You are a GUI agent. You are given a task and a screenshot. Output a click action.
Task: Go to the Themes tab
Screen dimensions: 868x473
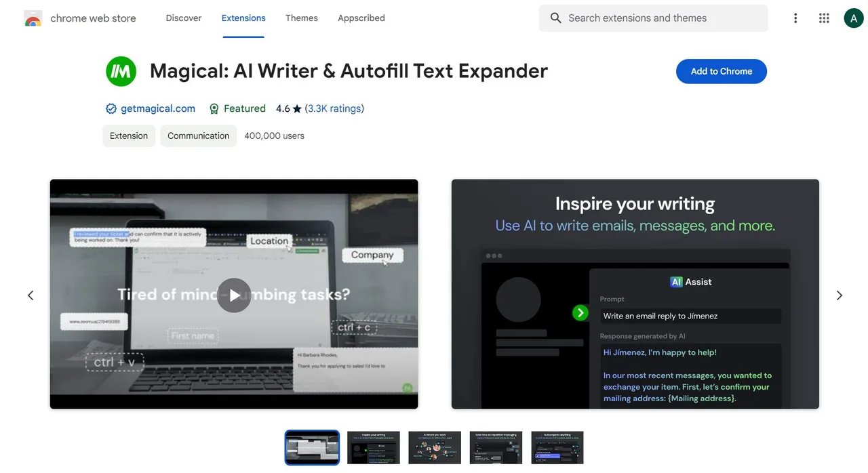(302, 18)
